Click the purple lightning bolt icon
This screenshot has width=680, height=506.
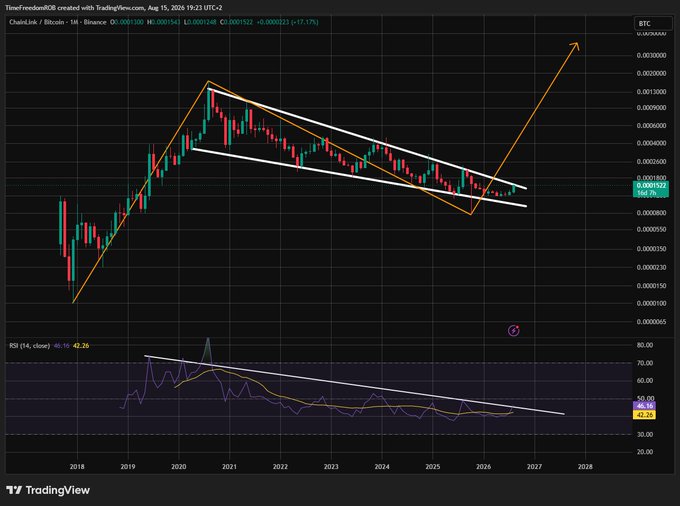[x=513, y=331]
